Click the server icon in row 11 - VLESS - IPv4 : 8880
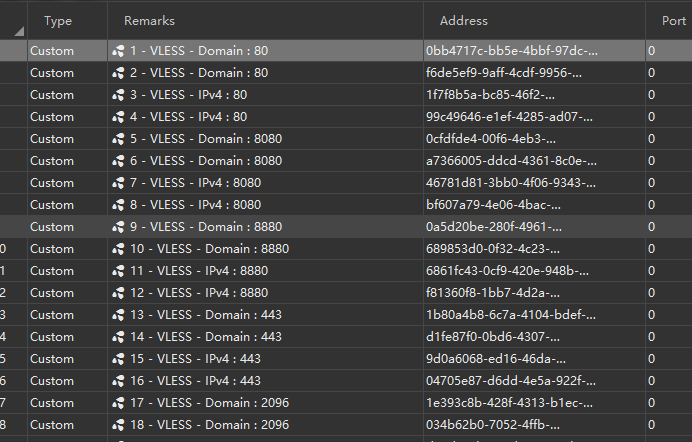This screenshot has width=692, height=442. click(118, 271)
